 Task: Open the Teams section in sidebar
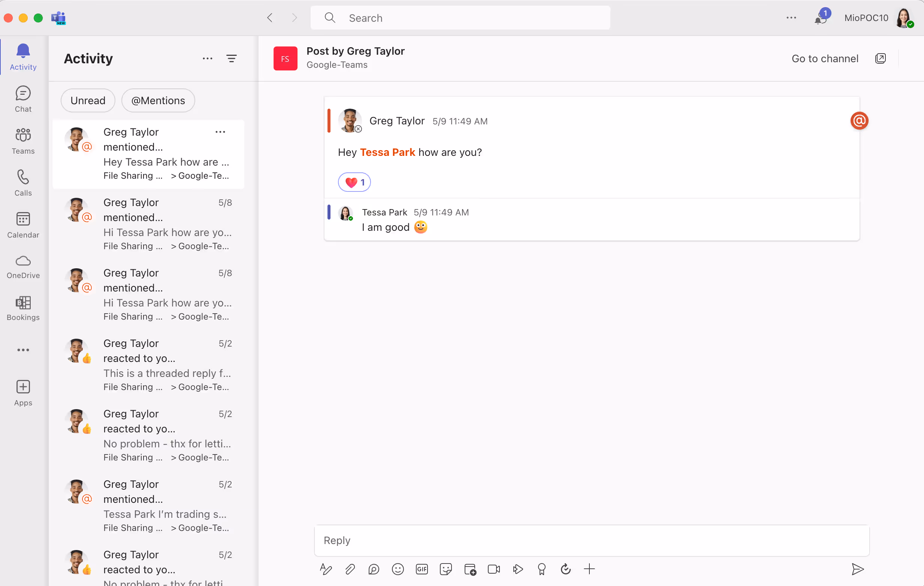coord(23,141)
